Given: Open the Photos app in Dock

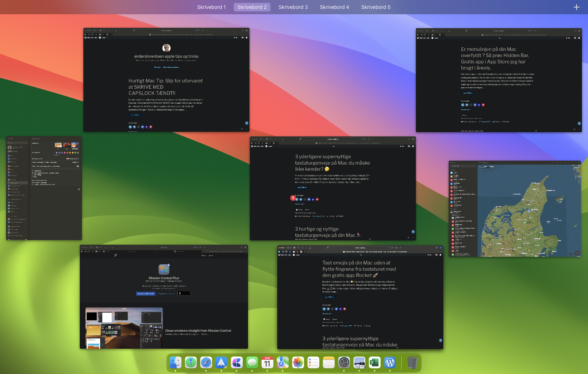Looking at the screenshot, I should tap(298, 363).
